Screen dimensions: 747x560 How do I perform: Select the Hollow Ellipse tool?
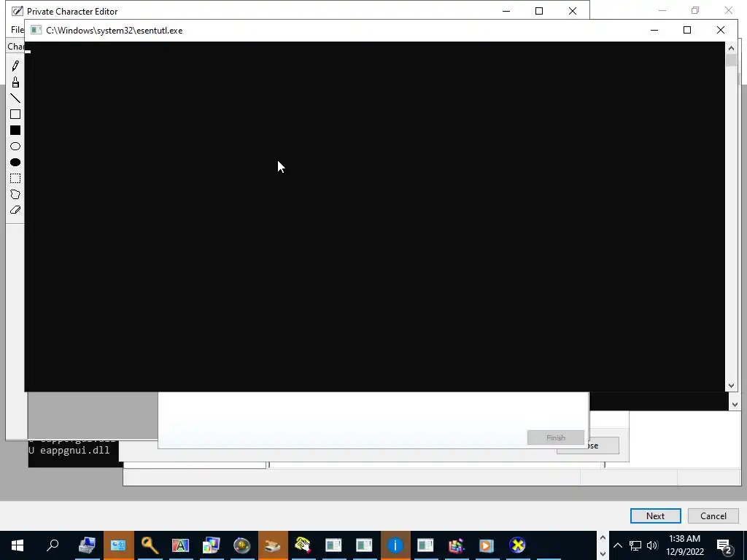tap(15, 146)
